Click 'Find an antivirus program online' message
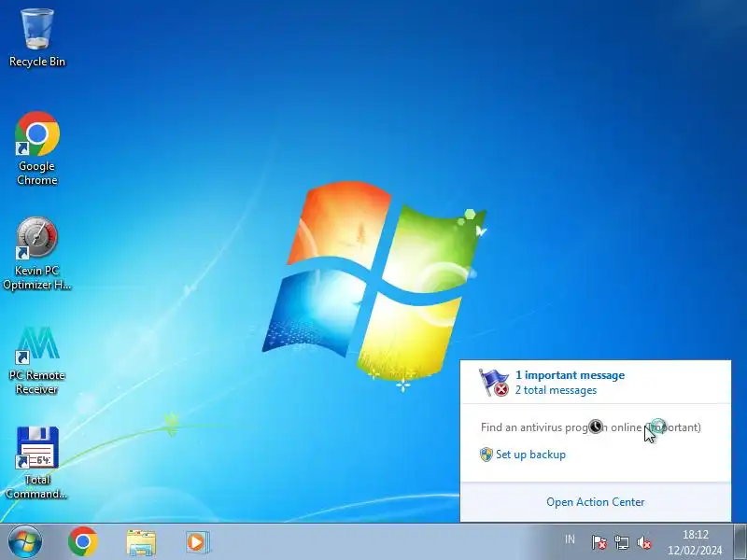The width and height of the screenshot is (747, 560). tap(591, 427)
